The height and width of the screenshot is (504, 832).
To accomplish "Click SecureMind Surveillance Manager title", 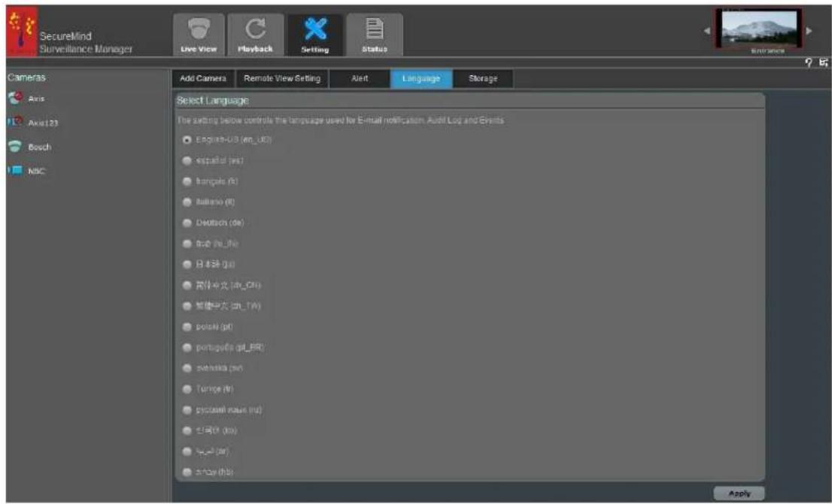I will point(86,42).
